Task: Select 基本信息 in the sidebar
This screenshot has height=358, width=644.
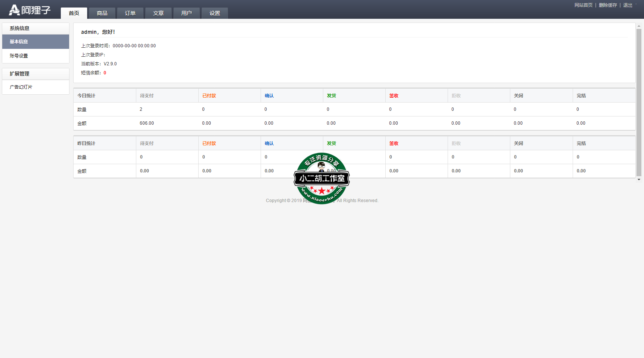Action: (x=36, y=42)
